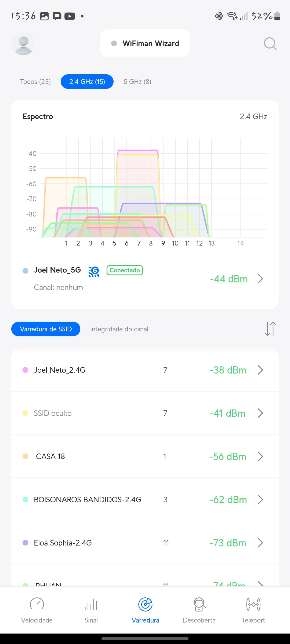This screenshot has height=644, width=290.
Task: Show all networks with Todos (23) filter
Action: (x=35, y=82)
